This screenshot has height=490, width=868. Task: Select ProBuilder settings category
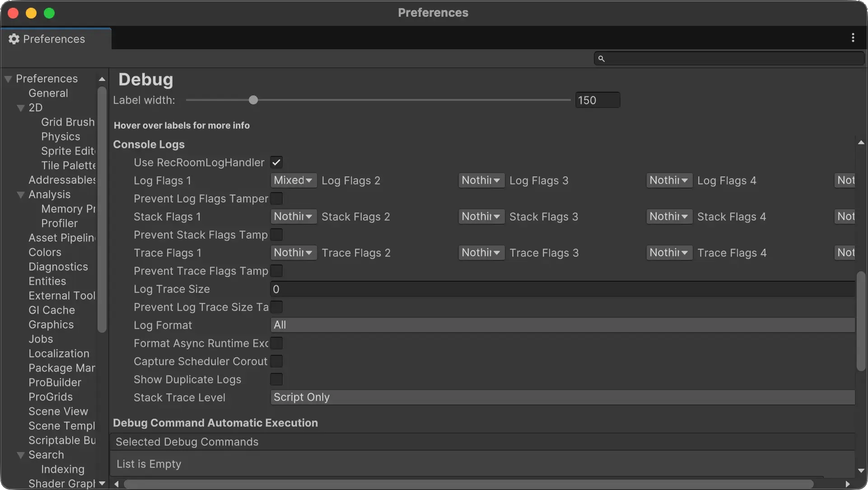[x=55, y=382]
